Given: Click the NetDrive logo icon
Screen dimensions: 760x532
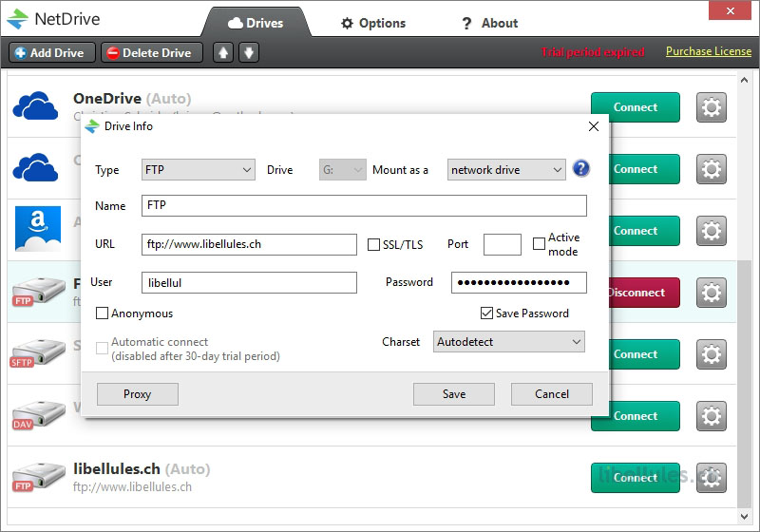Looking at the screenshot, I should coord(17,19).
